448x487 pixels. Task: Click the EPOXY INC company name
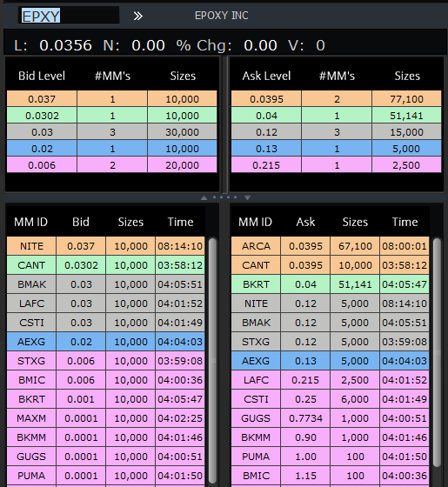[x=221, y=16]
